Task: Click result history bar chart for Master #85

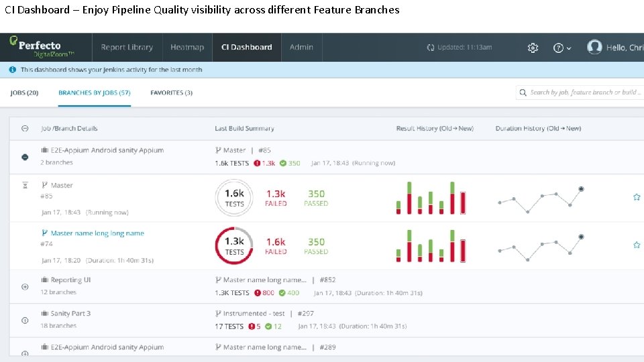Action: coord(431,198)
